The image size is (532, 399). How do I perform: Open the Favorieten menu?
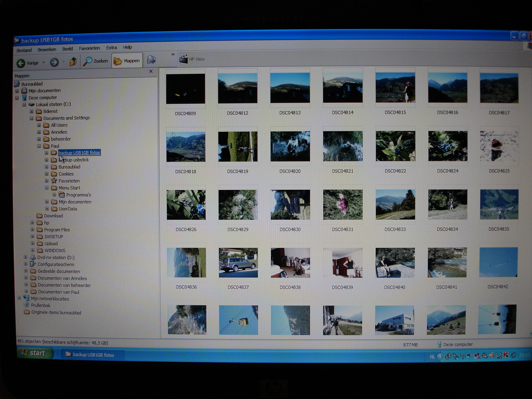pos(89,48)
